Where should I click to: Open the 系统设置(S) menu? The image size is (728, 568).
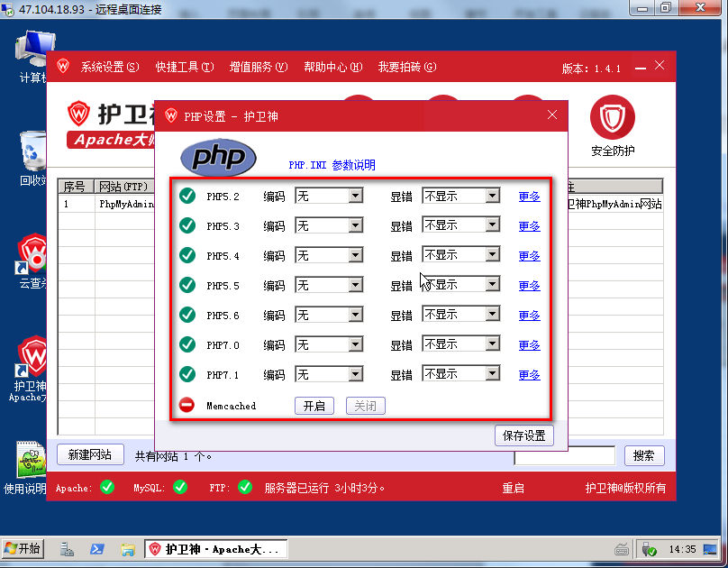[110, 67]
